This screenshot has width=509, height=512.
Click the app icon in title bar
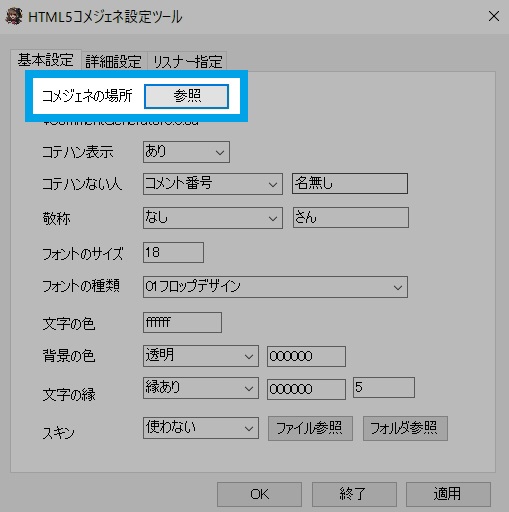point(14,17)
